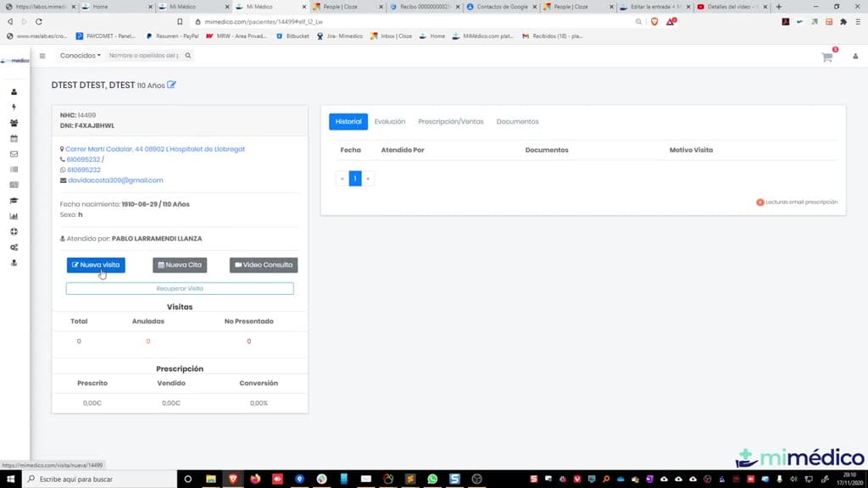
Task: Open the envelope messages sidebar icon
Action: click(x=14, y=154)
